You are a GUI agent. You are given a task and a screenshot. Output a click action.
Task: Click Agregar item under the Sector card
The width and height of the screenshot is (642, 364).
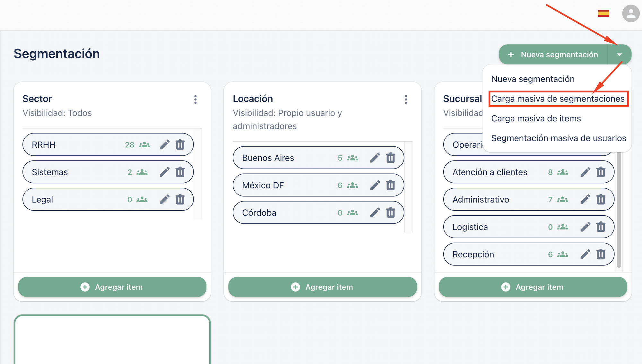pos(112,287)
